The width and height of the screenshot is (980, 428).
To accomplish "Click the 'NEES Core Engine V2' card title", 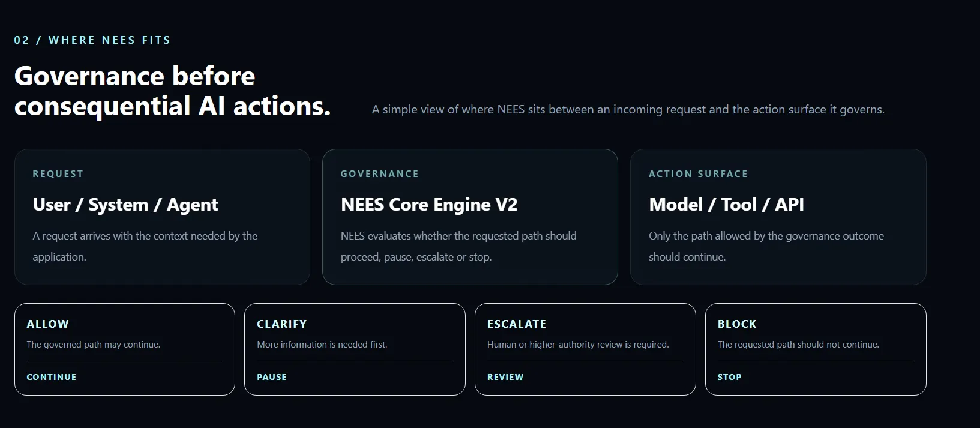I will pos(429,205).
